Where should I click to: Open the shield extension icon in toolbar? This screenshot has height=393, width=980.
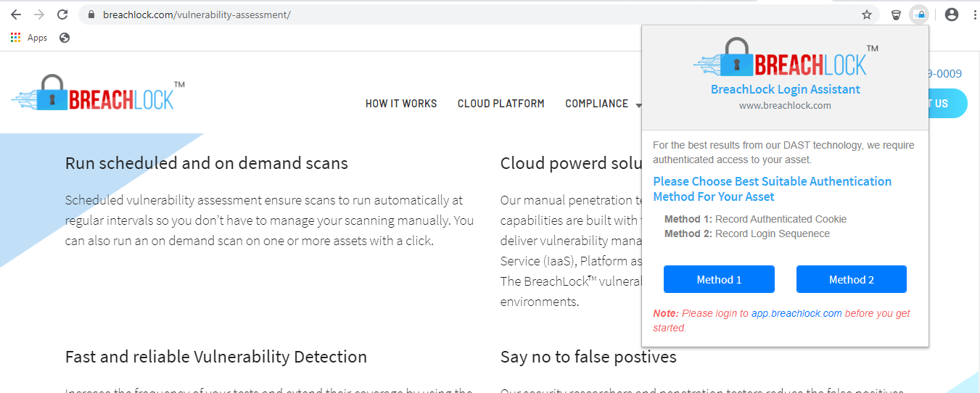897,15
